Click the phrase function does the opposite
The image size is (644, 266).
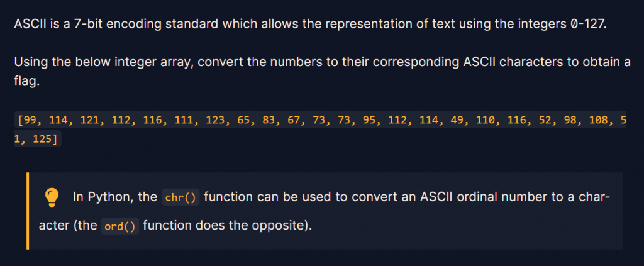[x=225, y=226]
